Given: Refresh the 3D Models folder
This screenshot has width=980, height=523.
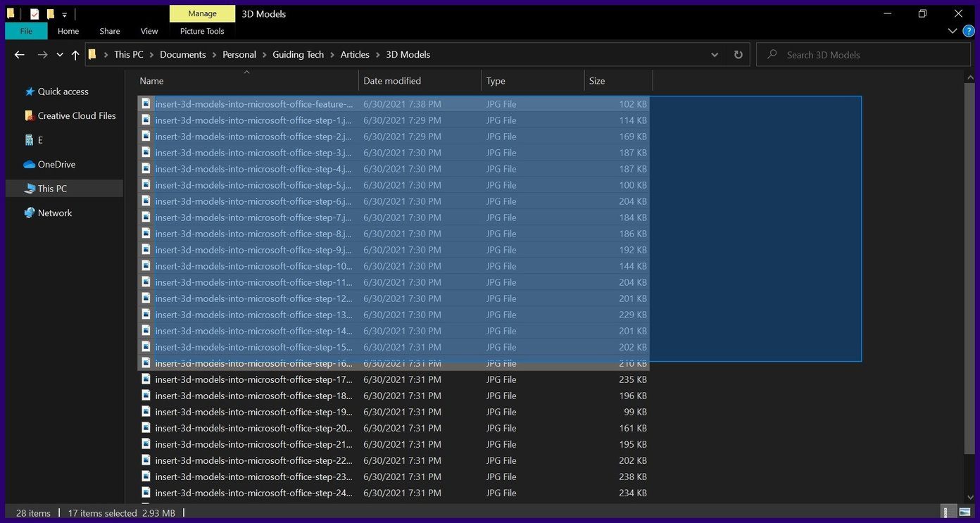Looking at the screenshot, I should pyautogui.click(x=738, y=54).
